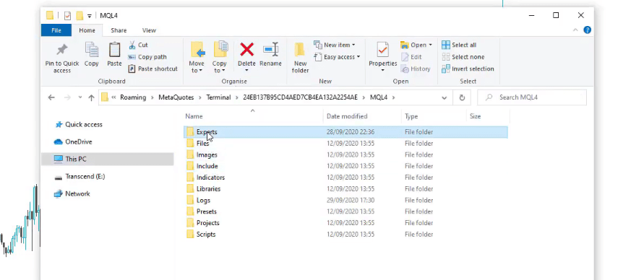
Task: Create a New folder from the ribbon
Action: [x=300, y=58]
